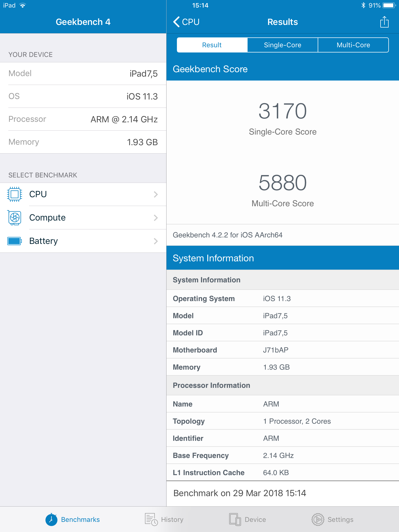Tap the Operating System row value iOS 11.3
399x532 pixels.
[277, 298]
